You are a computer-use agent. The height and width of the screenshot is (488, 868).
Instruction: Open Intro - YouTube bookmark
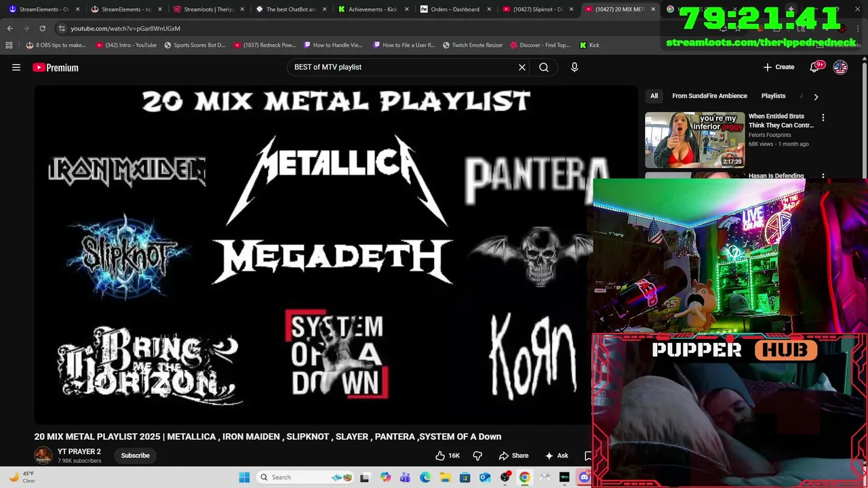[x=126, y=45]
